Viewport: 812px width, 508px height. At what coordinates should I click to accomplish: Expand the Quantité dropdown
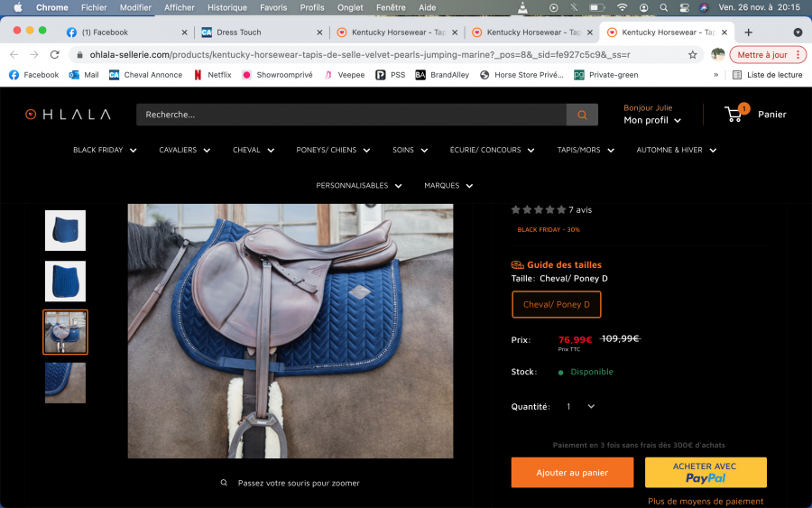click(x=580, y=407)
